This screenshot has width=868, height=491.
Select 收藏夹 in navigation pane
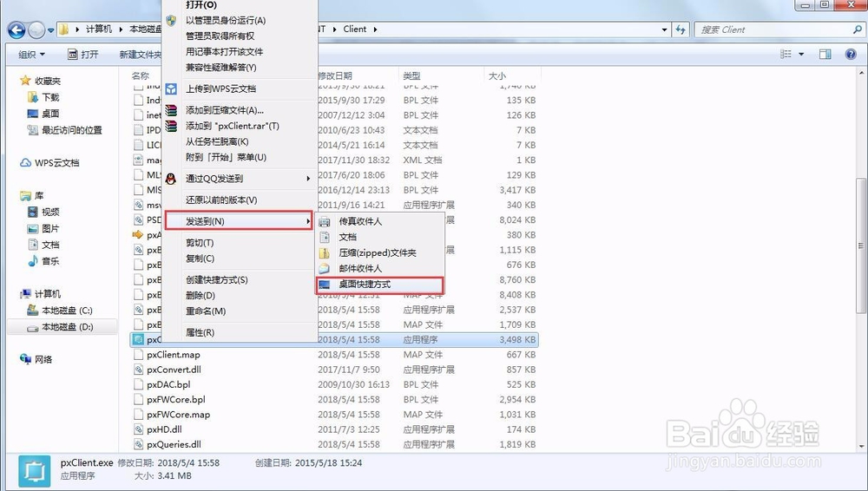(x=41, y=81)
